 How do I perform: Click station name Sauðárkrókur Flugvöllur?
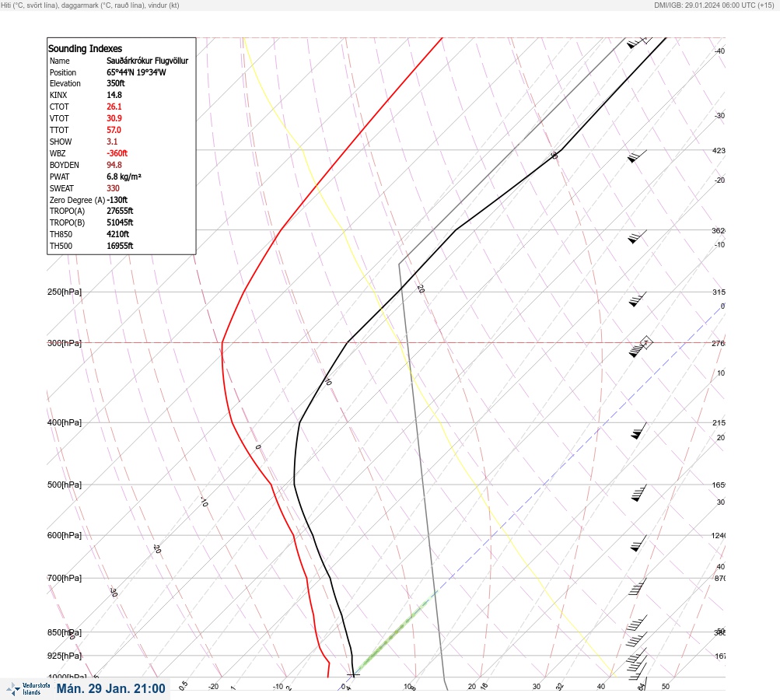click(147, 61)
